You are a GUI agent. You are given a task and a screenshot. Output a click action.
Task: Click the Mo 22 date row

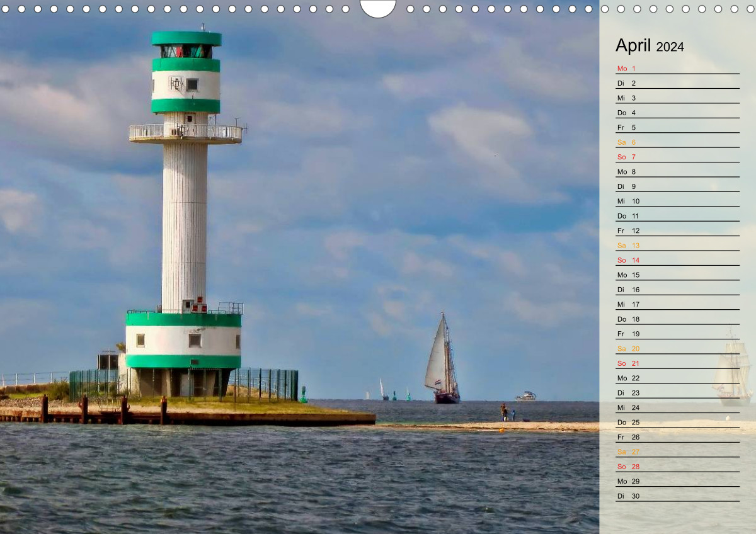tap(677, 378)
